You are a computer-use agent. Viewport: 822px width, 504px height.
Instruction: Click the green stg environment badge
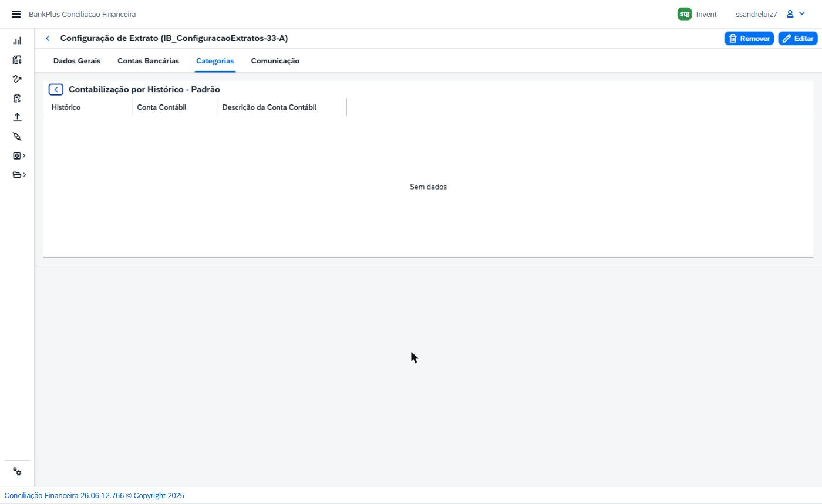[x=684, y=14]
